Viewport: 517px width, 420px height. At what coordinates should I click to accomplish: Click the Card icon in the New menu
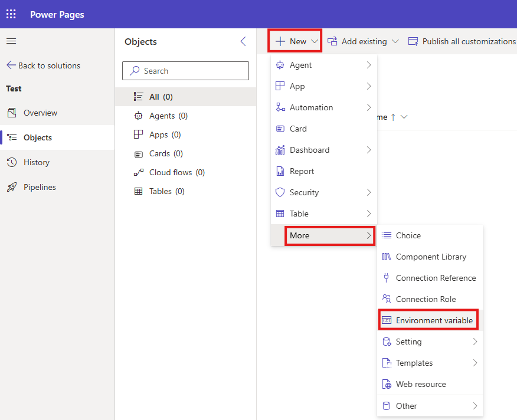point(280,129)
